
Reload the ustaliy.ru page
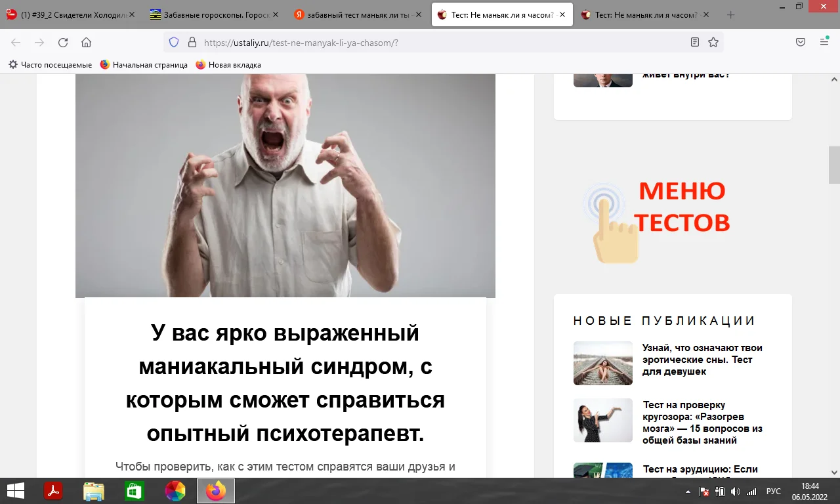tap(62, 42)
